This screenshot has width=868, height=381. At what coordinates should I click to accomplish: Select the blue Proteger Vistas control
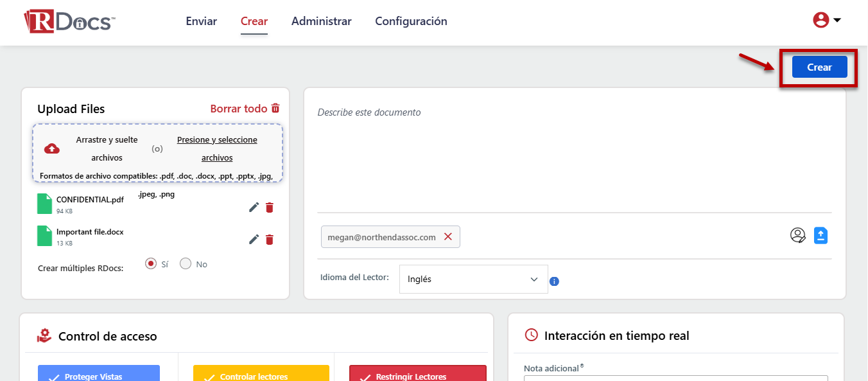[98, 373]
